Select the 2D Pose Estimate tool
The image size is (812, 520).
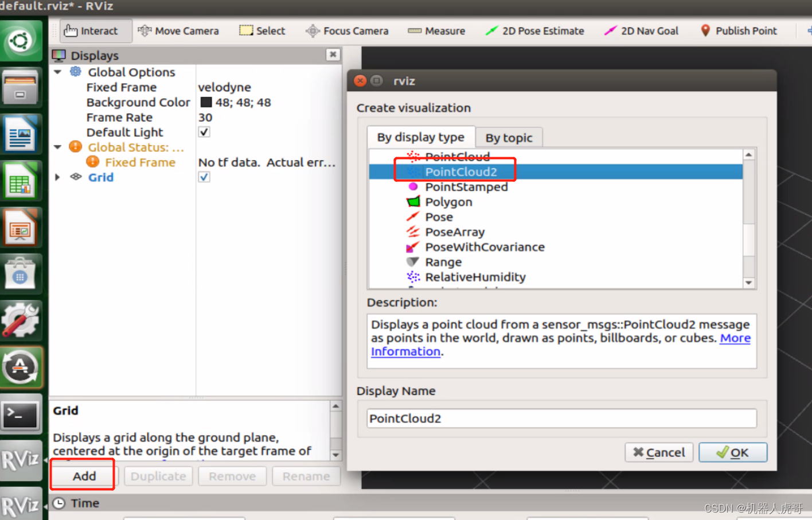pyautogui.click(x=534, y=31)
